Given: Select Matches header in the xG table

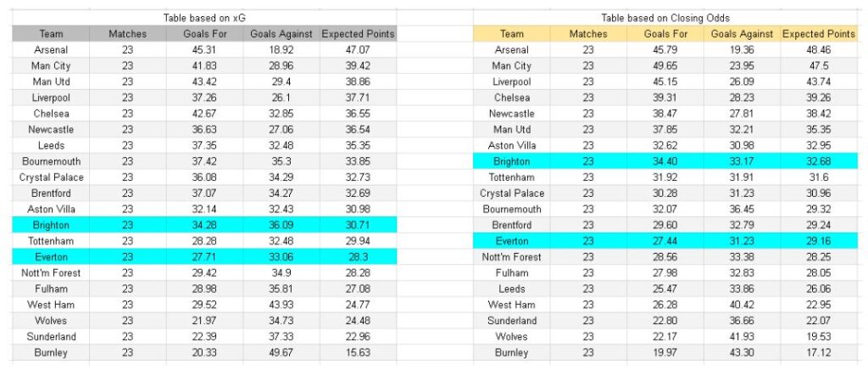Looking at the screenshot, I should click(x=127, y=34).
